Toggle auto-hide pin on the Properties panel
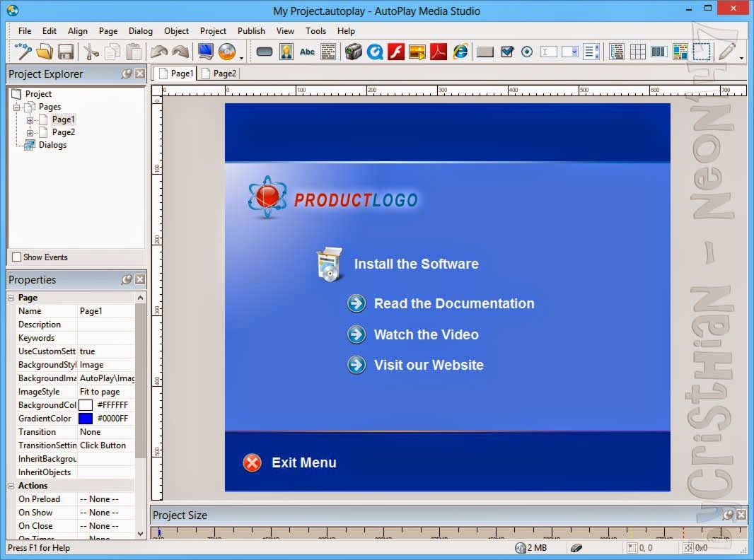Image resolution: width=754 pixels, height=560 pixels. point(127,279)
